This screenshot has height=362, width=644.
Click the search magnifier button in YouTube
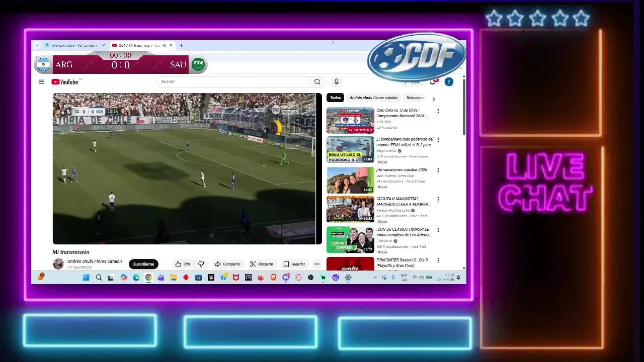[x=317, y=81]
